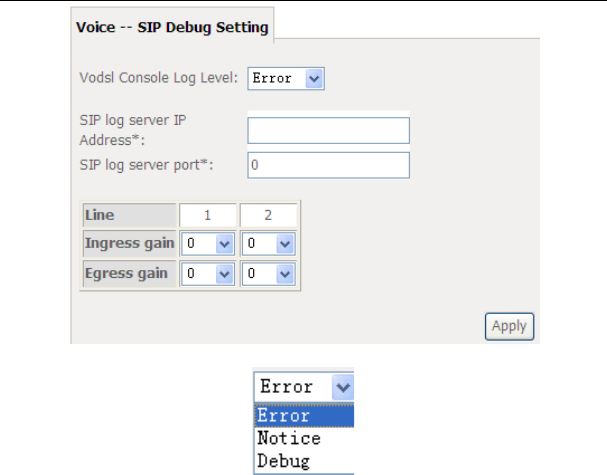The width and height of the screenshot is (607, 475).
Task: Click the Egress gain row label
Action: tap(127, 273)
